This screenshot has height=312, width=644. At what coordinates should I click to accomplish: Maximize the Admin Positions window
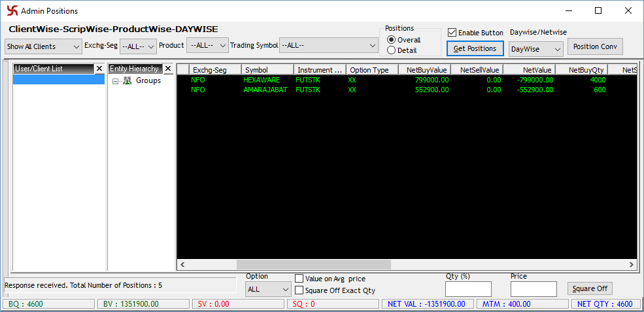click(x=598, y=10)
